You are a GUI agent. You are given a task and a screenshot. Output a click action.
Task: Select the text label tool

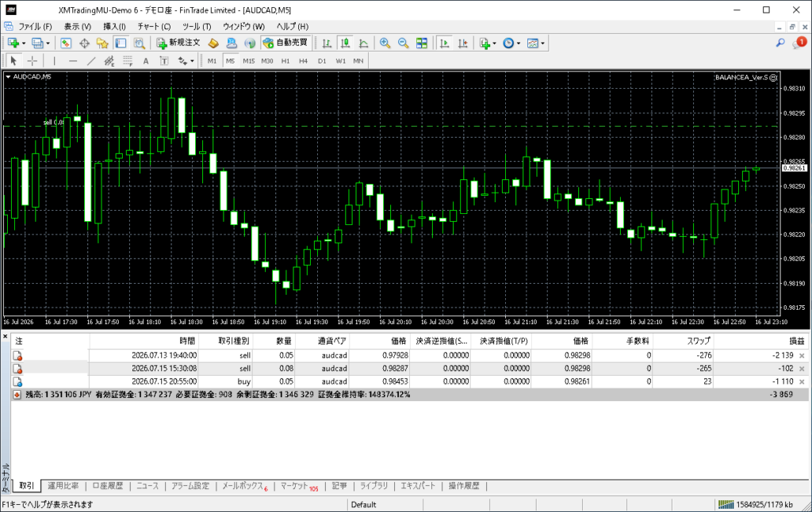pyautogui.click(x=146, y=61)
